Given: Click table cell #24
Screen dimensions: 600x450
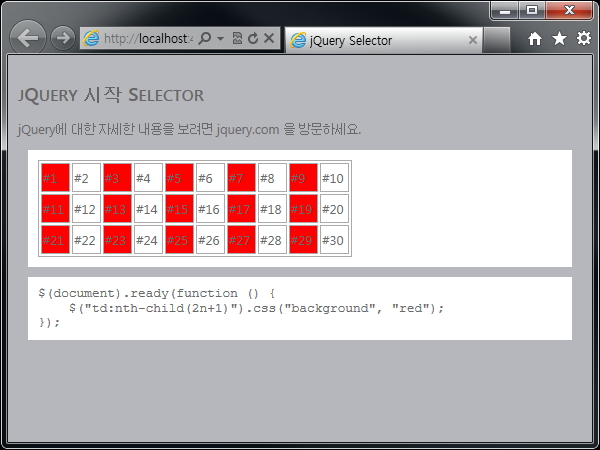Looking at the screenshot, I should click(x=148, y=240).
